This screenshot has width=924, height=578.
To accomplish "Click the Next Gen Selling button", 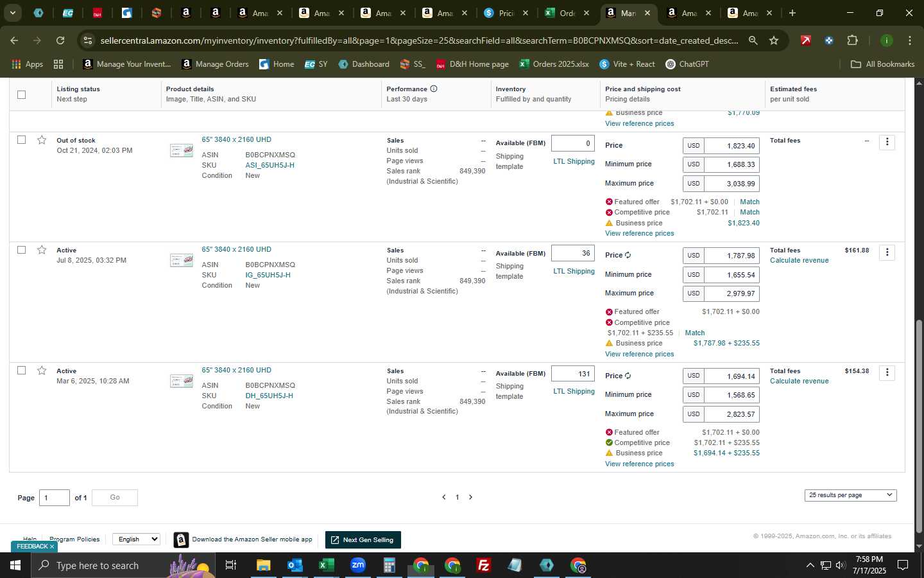I will [363, 540].
